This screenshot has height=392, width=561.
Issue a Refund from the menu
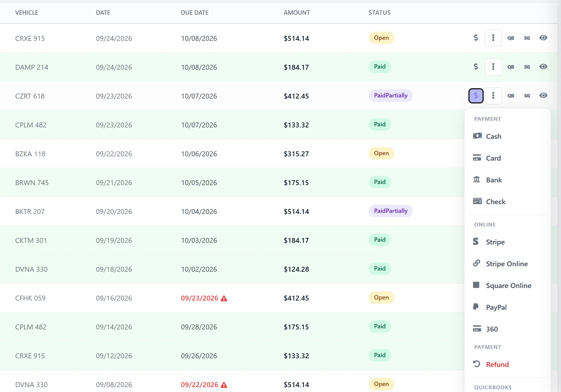(x=507, y=365)
